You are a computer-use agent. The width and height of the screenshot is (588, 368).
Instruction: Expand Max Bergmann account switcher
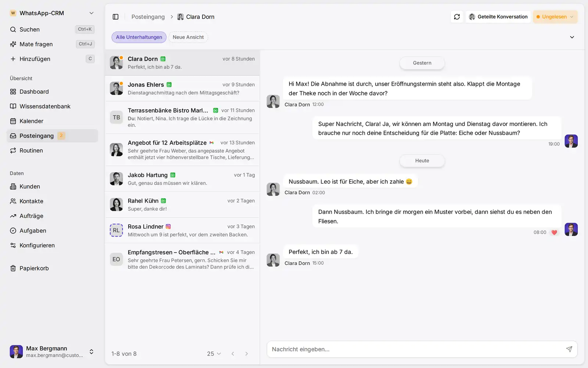92,352
